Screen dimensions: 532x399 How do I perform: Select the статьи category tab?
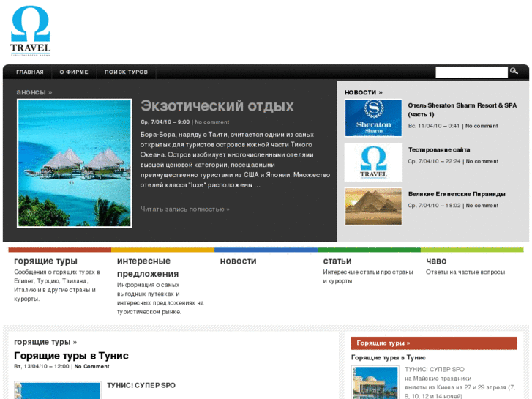pyautogui.click(x=337, y=261)
